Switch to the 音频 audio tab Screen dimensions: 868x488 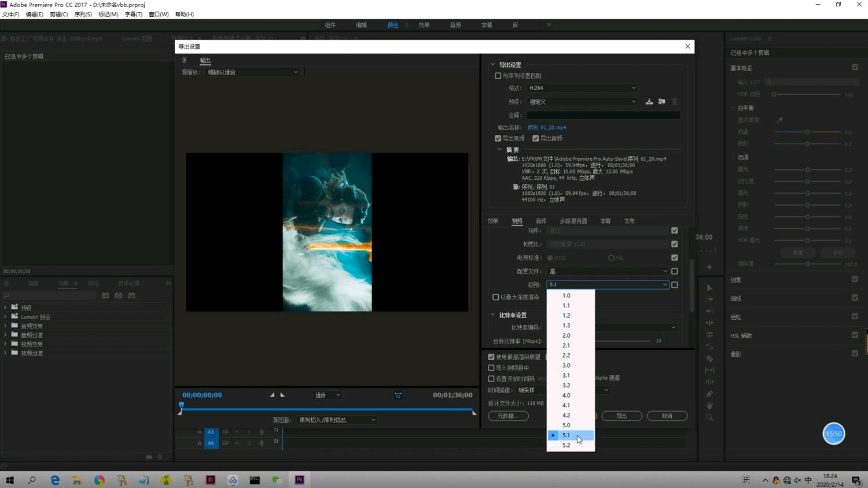tap(541, 221)
